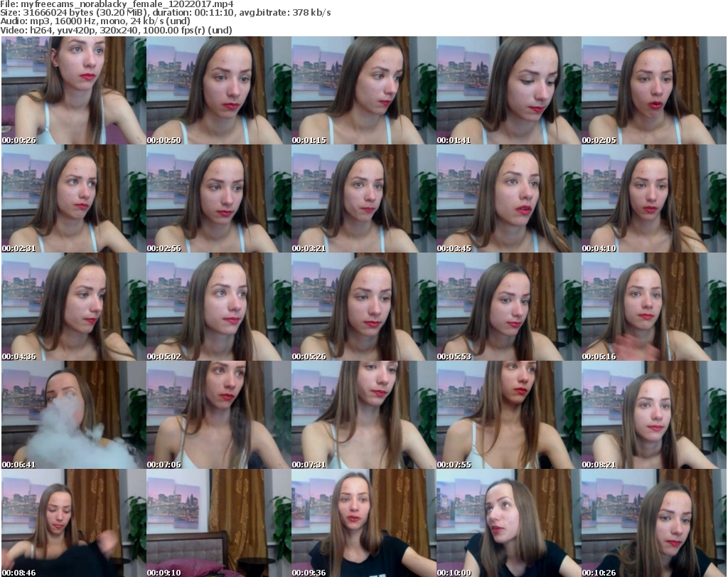728x577 pixels.
Task: Pick the 00:05:02 frame
Action: pos(219,307)
